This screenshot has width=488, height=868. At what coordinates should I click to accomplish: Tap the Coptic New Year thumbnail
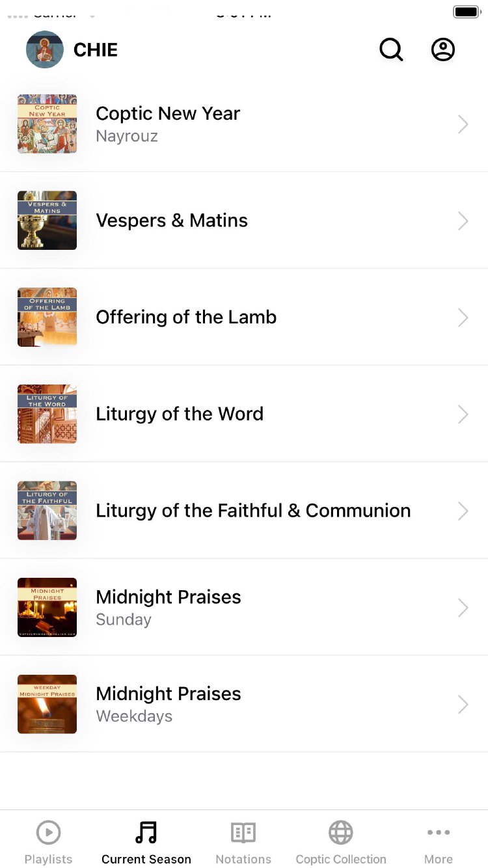pos(47,124)
